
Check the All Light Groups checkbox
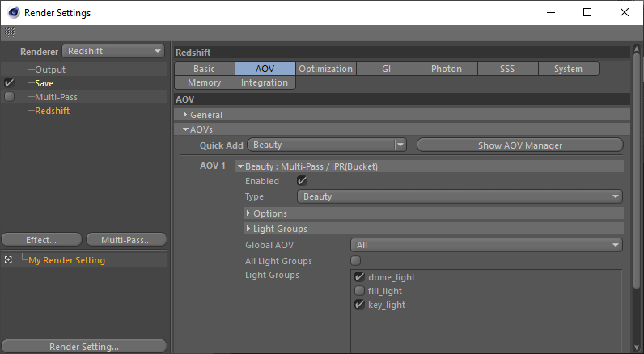point(356,261)
